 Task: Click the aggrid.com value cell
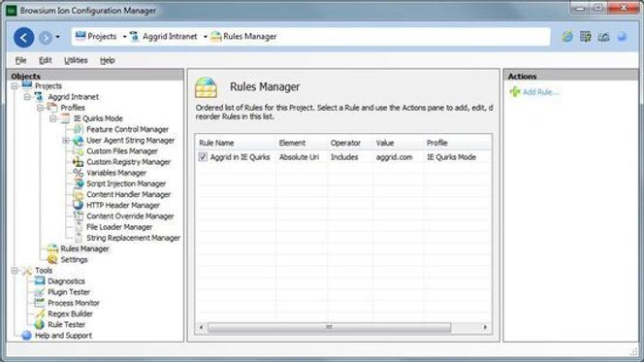(x=395, y=157)
